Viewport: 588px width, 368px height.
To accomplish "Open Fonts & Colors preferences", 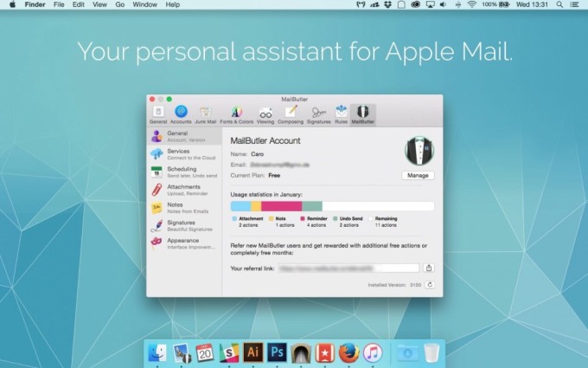I will [236, 114].
